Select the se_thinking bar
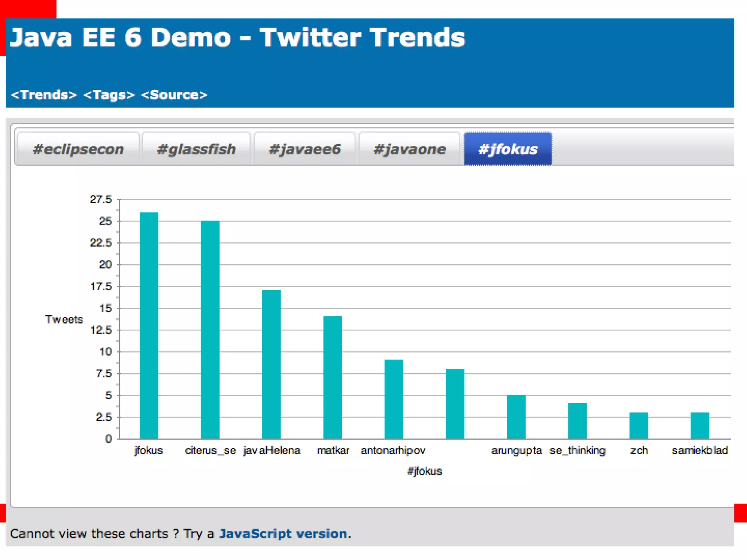The width and height of the screenshot is (747, 560). 577,421
